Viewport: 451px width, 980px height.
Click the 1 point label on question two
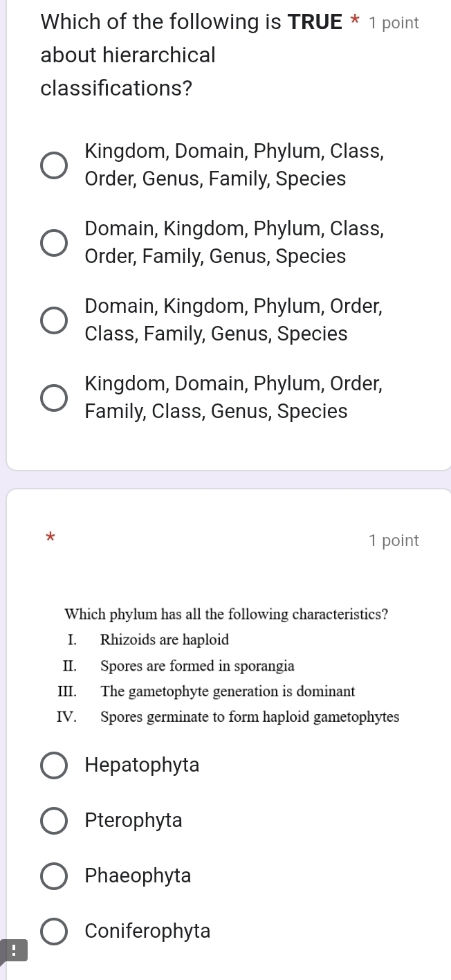pos(394,541)
